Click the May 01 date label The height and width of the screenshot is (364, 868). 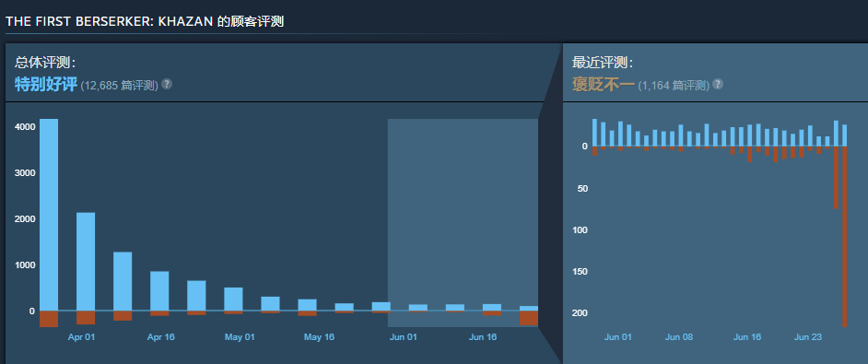240,337
